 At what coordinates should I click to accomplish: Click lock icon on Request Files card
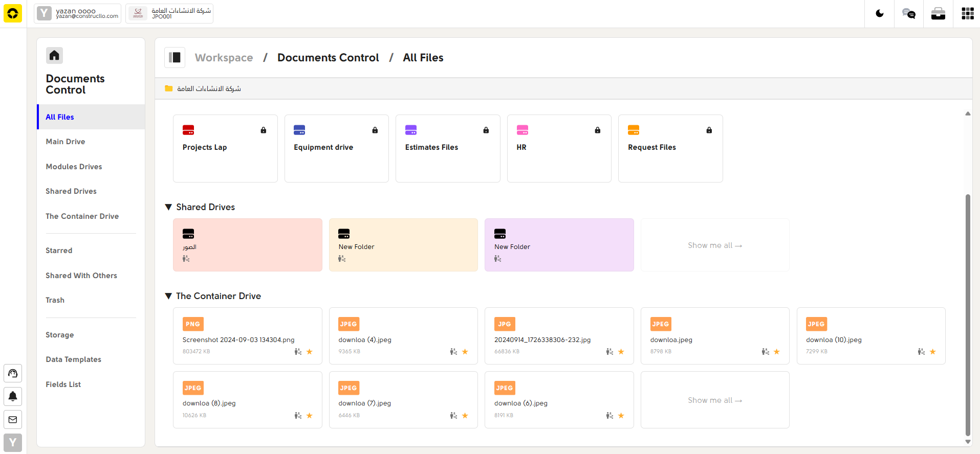(x=709, y=130)
